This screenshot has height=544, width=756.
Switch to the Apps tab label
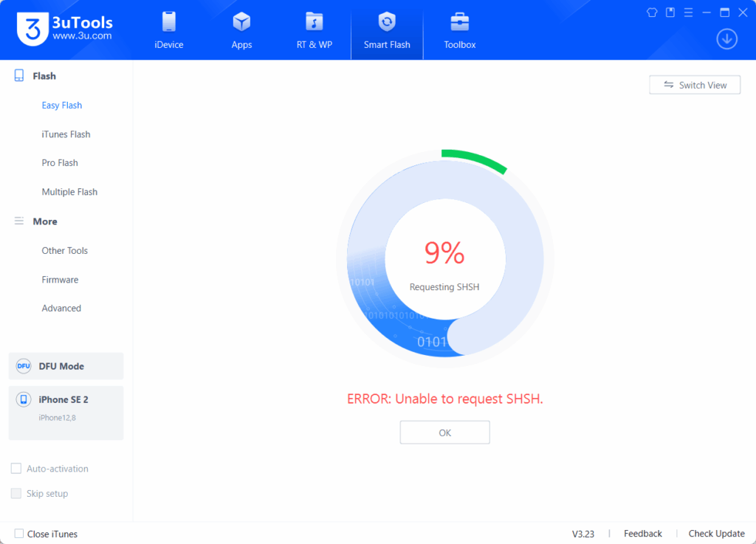click(x=241, y=45)
